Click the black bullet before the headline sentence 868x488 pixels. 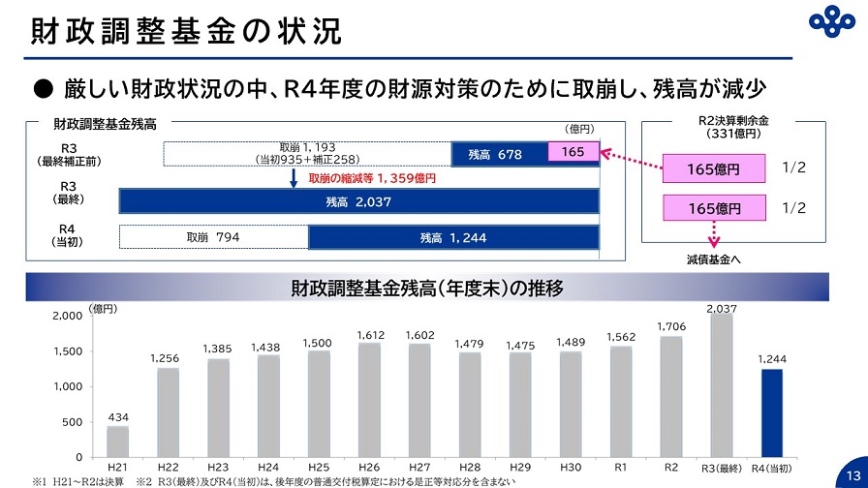tap(42, 88)
